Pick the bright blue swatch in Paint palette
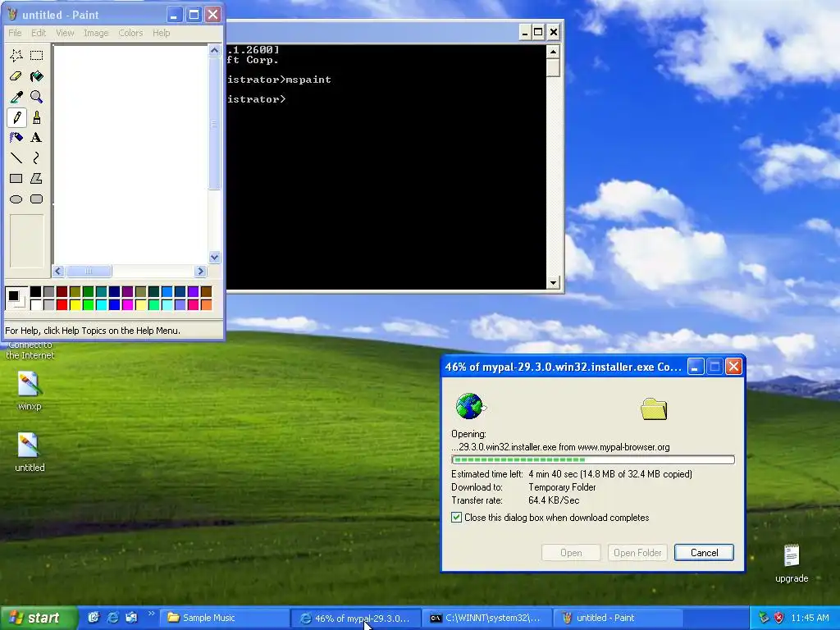Viewport: 840px width, 630px height. 114,305
